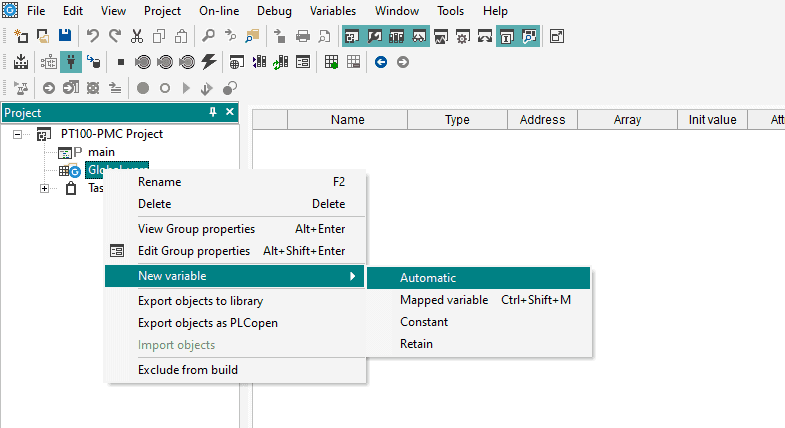Select the main program tree item
785x428 pixels.
tap(101, 152)
